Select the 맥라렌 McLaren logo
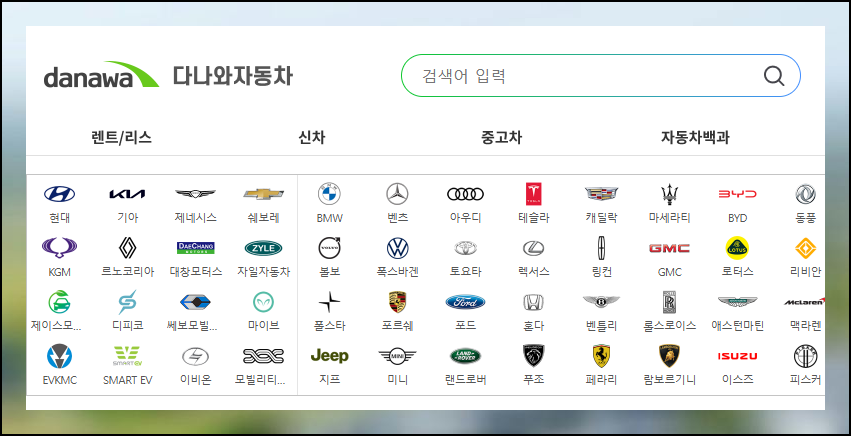Screen dimensions: 851x436 [804, 302]
